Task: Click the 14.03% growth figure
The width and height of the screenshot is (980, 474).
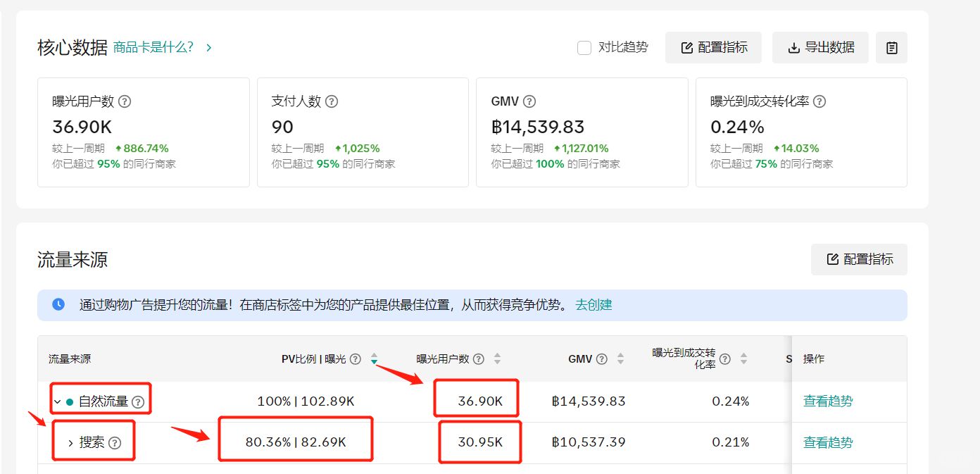Action: coord(796,149)
